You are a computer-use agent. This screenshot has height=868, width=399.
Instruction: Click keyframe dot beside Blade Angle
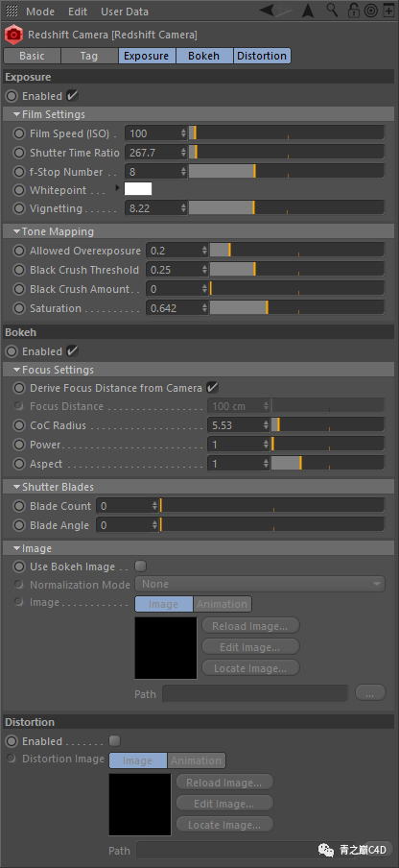pyautogui.click(x=20, y=525)
